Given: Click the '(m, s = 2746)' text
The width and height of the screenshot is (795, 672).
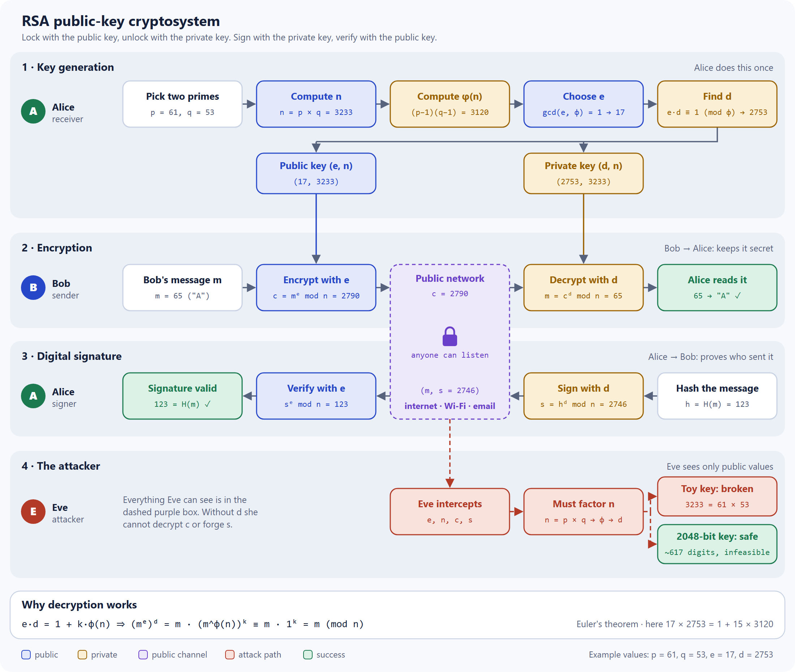Looking at the screenshot, I should tap(450, 391).
